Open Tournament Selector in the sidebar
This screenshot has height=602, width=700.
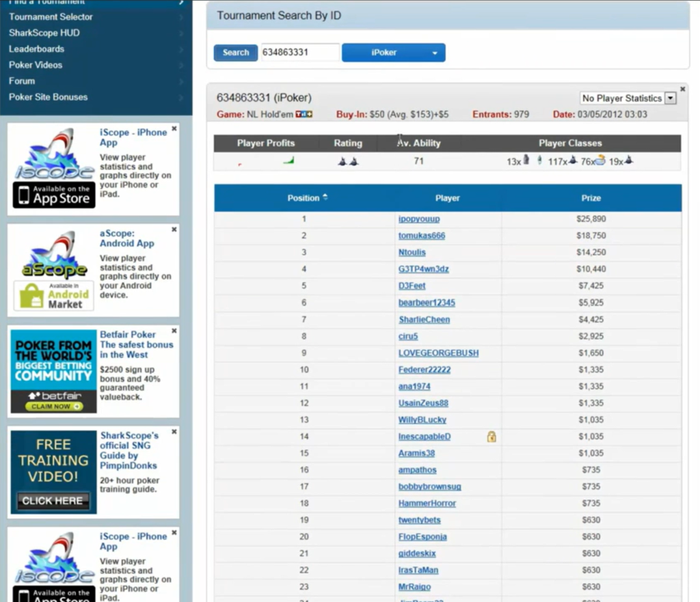[x=51, y=17]
